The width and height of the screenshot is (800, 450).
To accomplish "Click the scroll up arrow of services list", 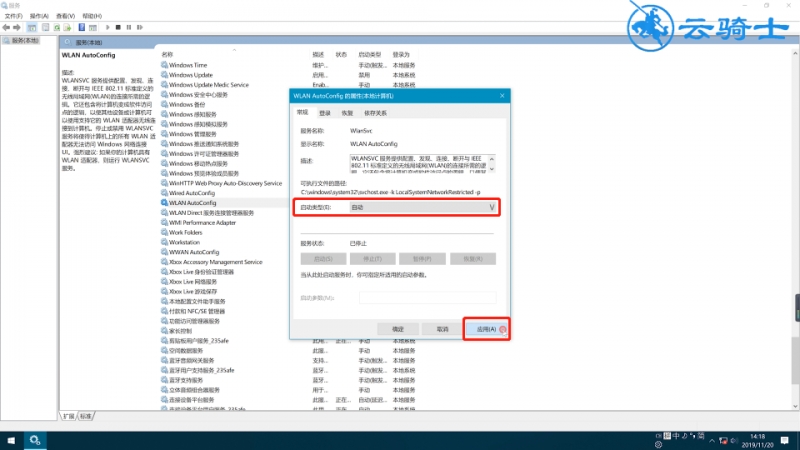I will 795,53.
